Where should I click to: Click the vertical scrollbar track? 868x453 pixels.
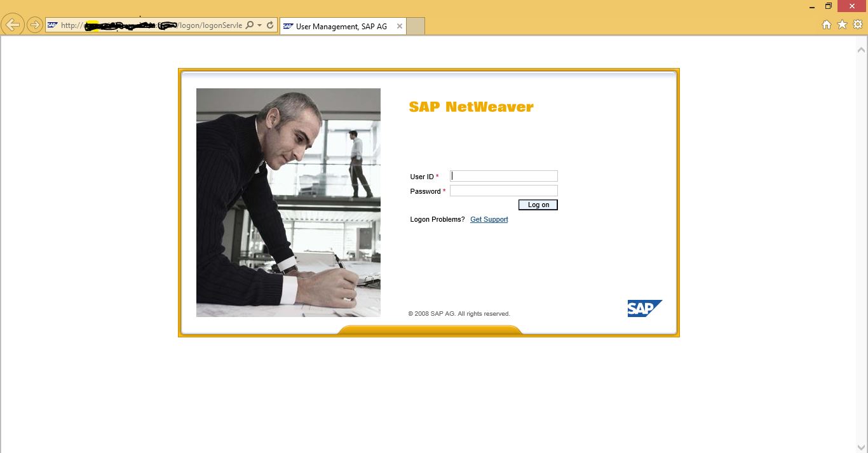[862, 254]
